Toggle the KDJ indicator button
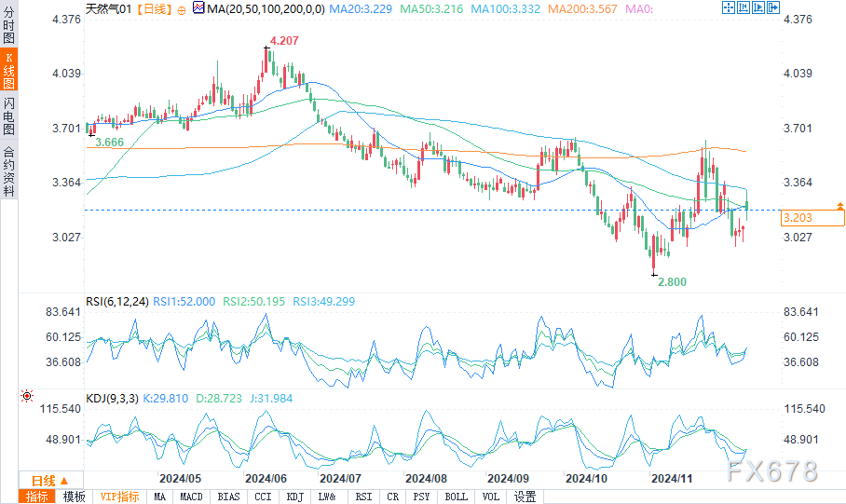Image resolution: width=846 pixels, height=504 pixels. [x=294, y=497]
